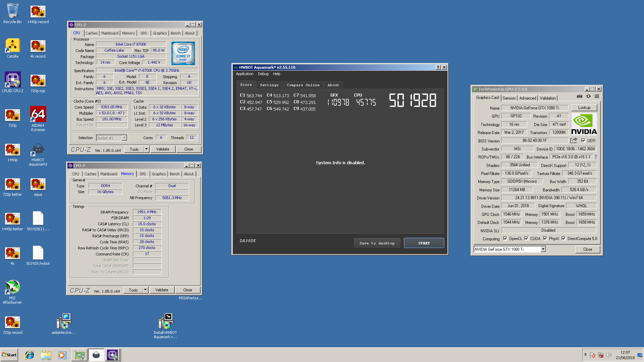
Task: Click Validate in the lower CPU-Z window
Action: 162,290
